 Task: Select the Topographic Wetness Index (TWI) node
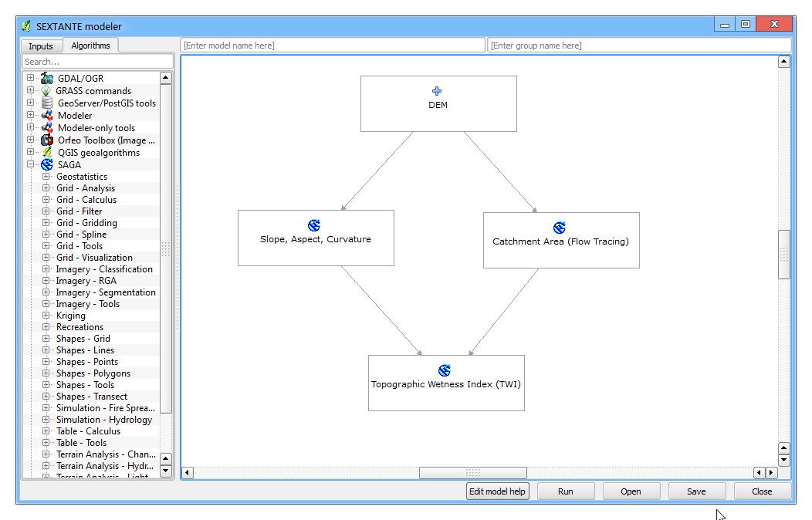pyautogui.click(x=446, y=383)
